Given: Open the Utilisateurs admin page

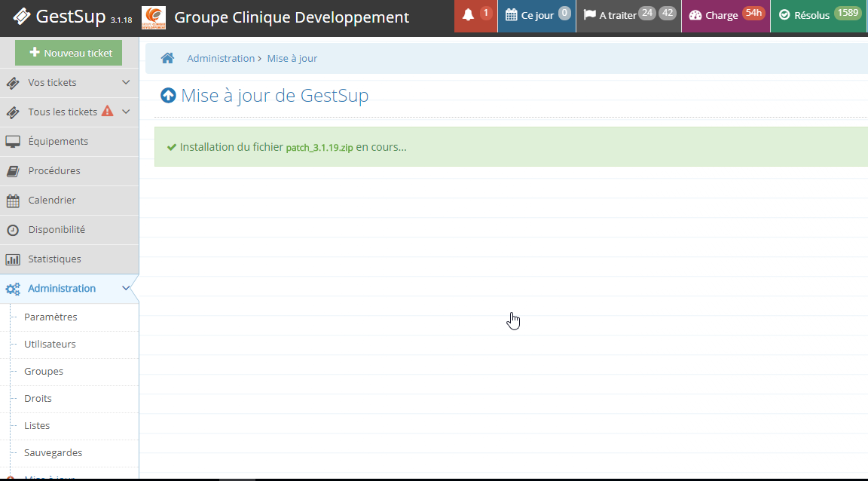Looking at the screenshot, I should (50, 344).
